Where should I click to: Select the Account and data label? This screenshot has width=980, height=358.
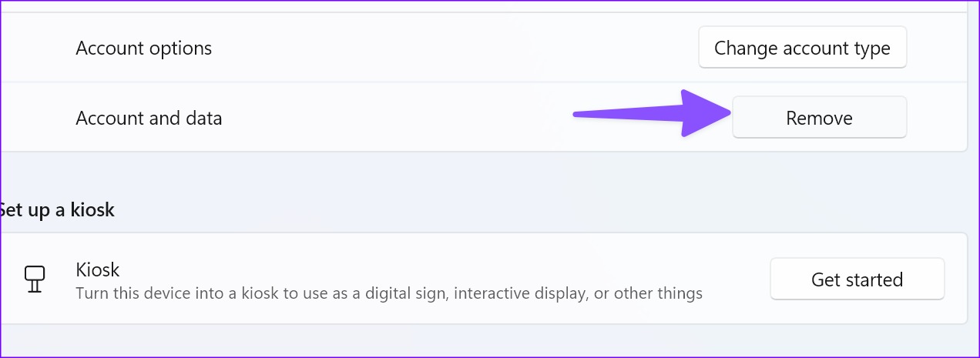pos(149,119)
